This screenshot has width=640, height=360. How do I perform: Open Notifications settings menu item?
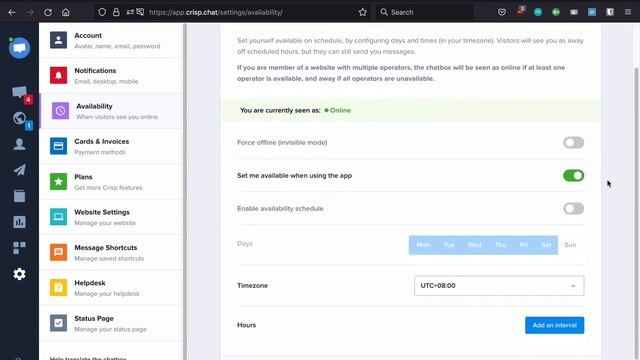111,76
